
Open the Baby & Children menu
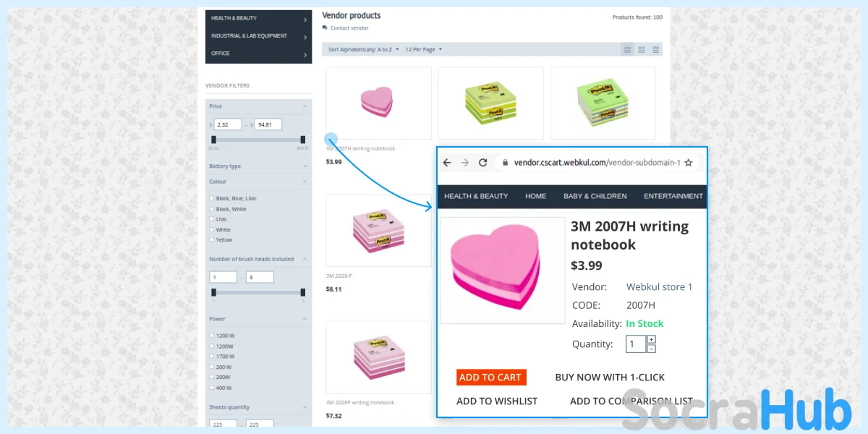[x=595, y=196]
